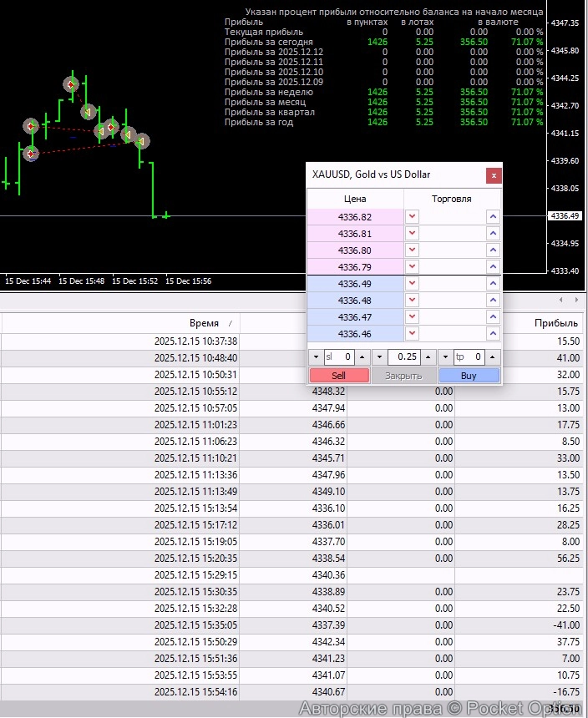The width and height of the screenshot is (588, 718).
Task: Click the blue buy arrow at price 4336.82
Action: coord(493,217)
